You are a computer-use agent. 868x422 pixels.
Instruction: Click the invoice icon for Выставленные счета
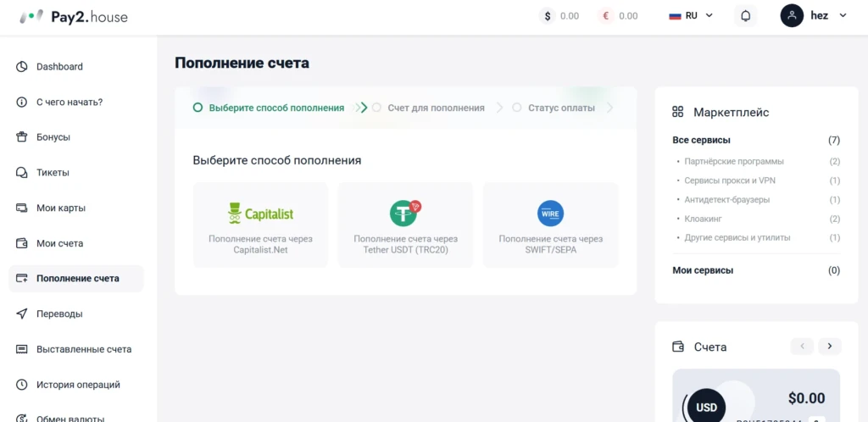coord(21,349)
